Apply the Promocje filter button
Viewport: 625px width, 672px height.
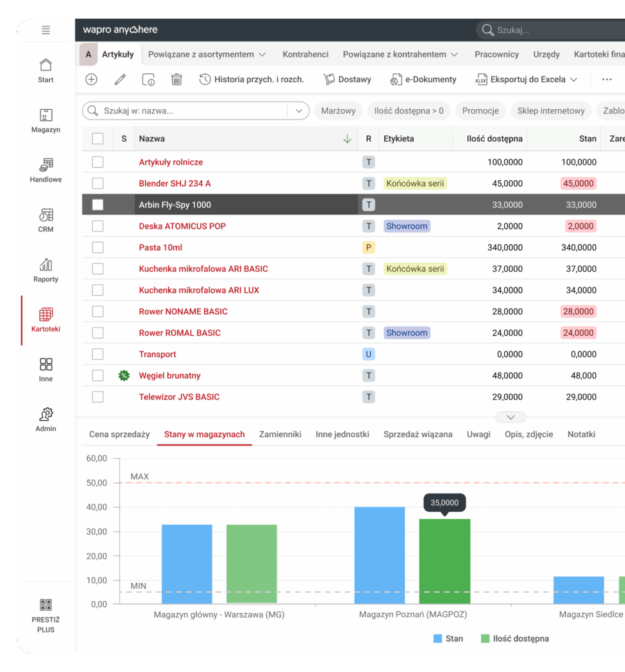click(480, 111)
